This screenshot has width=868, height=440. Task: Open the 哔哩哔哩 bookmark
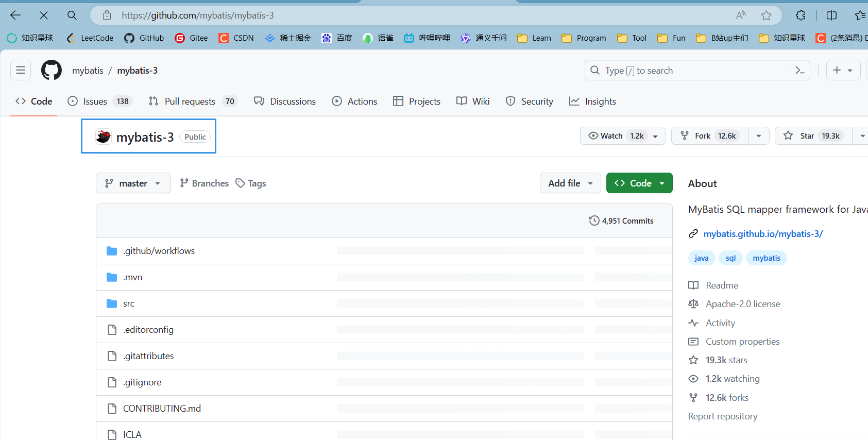click(x=427, y=38)
